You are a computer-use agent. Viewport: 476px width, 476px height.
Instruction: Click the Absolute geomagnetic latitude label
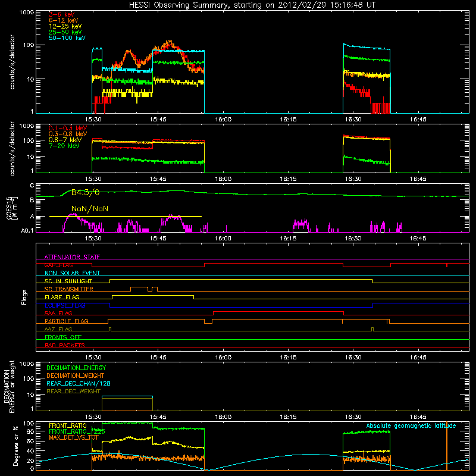click(411, 426)
